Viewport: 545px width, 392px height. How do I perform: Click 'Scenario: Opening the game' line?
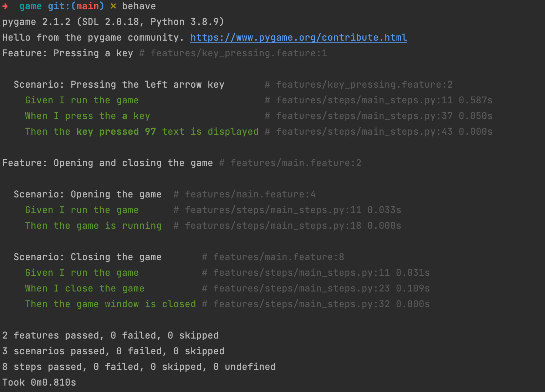pos(88,194)
